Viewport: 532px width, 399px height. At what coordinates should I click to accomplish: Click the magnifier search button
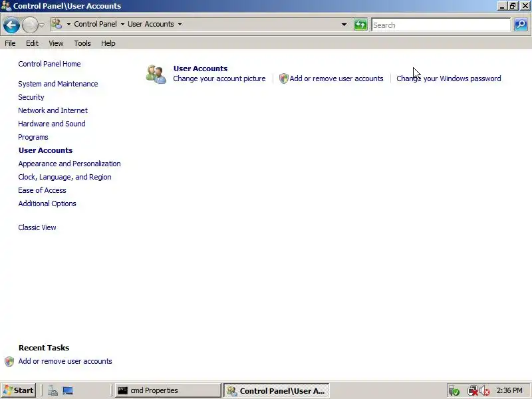tap(521, 25)
